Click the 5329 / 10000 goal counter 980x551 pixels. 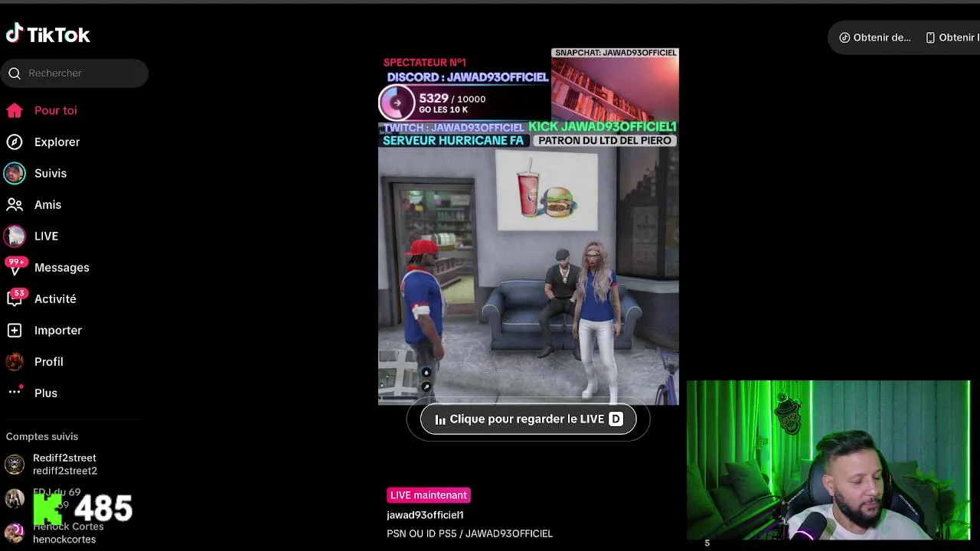coord(452,99)
